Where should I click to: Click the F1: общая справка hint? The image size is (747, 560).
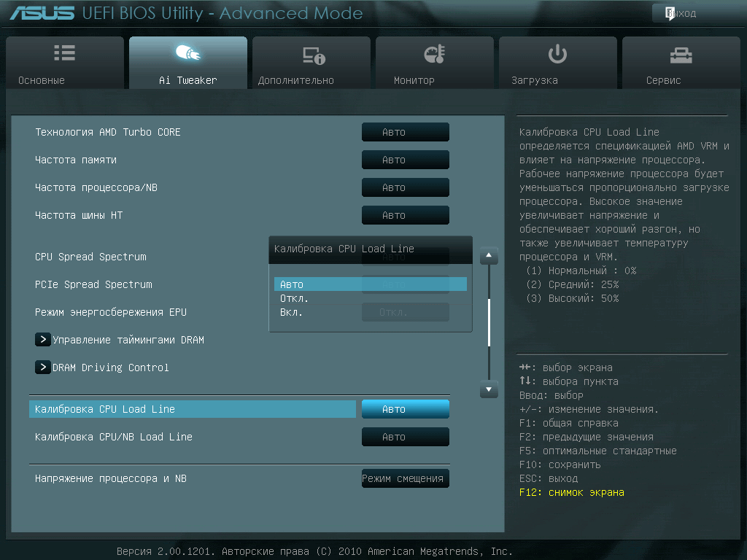(569, 424)
